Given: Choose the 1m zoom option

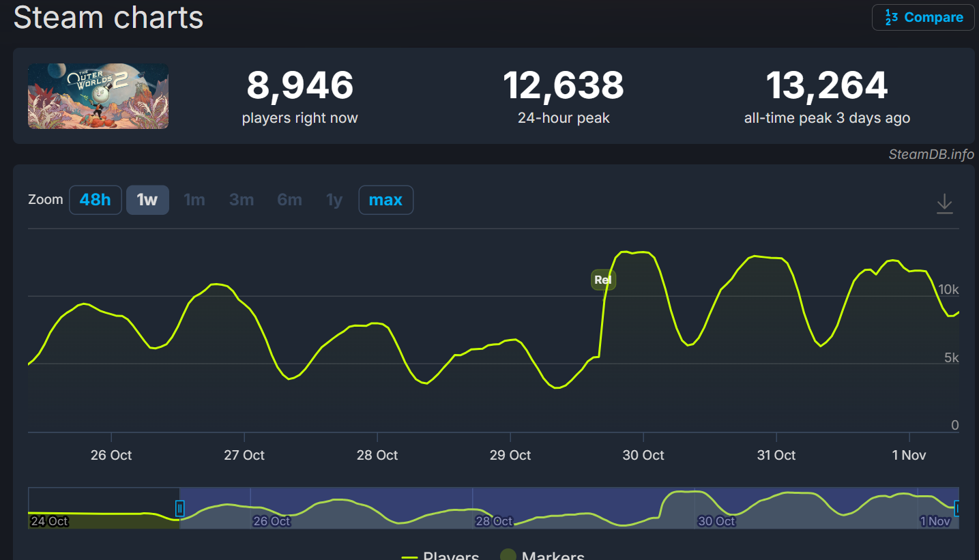Looking at the screenshot, I should tap(194, 200).
